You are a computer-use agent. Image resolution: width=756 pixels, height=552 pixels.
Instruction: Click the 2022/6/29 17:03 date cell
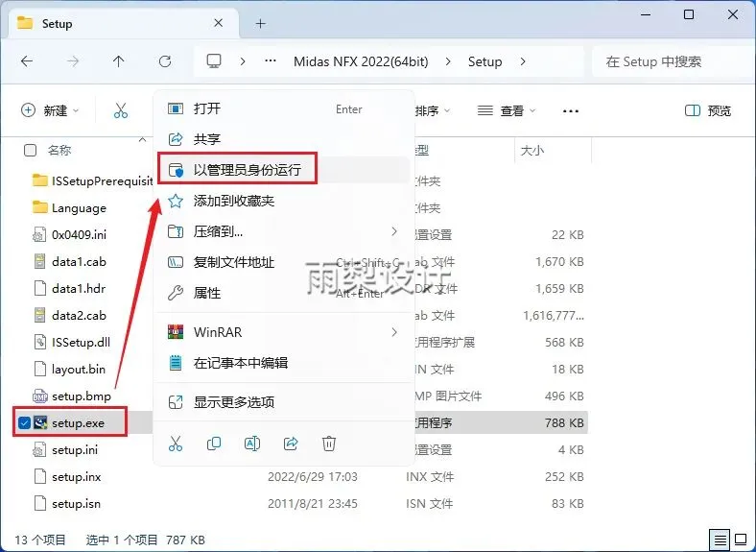[313, 477]
